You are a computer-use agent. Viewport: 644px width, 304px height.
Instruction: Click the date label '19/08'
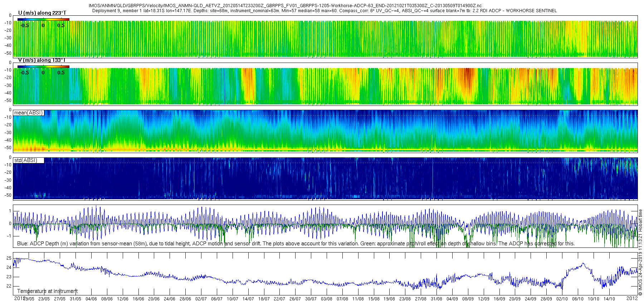coord(389,299)
